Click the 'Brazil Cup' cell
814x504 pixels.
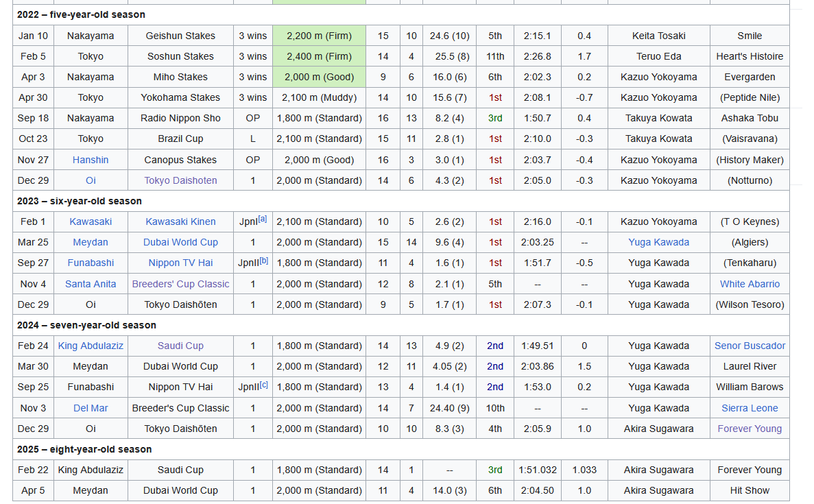click(x=180, y=139)
